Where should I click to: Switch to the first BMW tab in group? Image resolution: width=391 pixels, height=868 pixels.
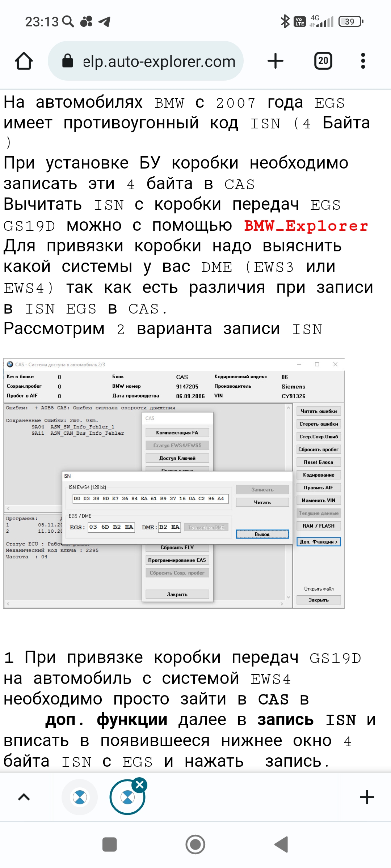pos(80,797)
